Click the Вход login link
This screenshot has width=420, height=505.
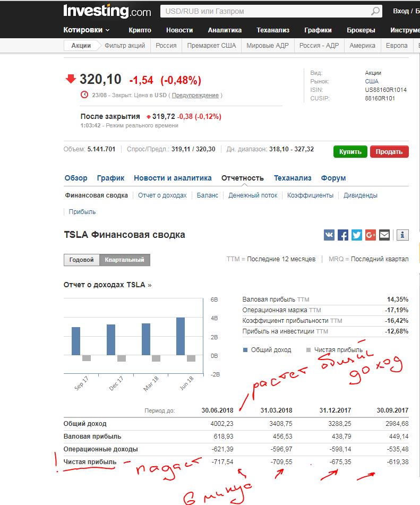[x=401, y=11]
